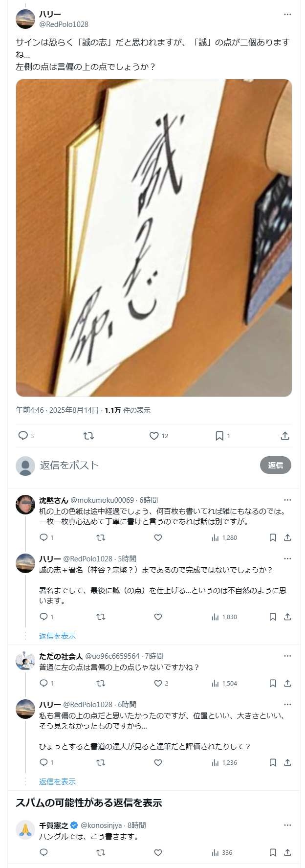Open more options on the main post

coord(287,14)
